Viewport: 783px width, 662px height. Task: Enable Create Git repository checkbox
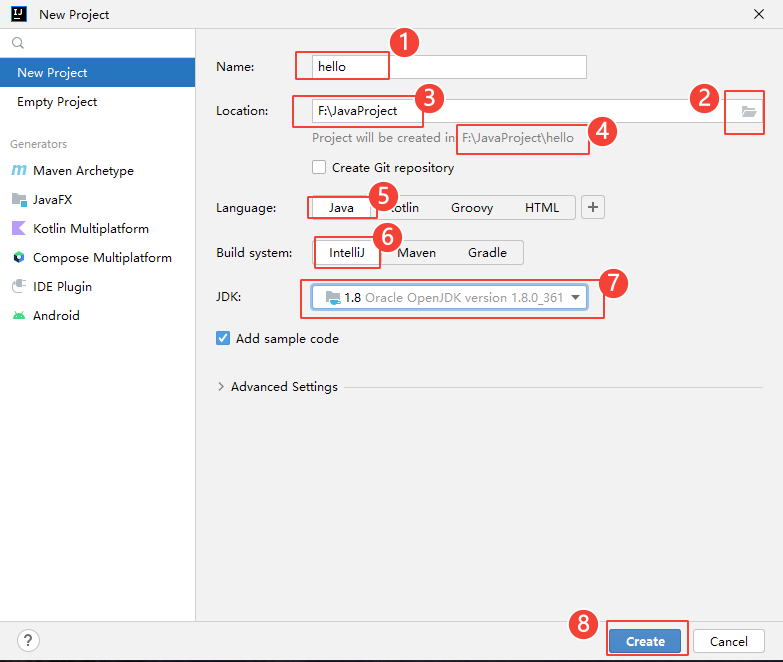tap(319, 167)
